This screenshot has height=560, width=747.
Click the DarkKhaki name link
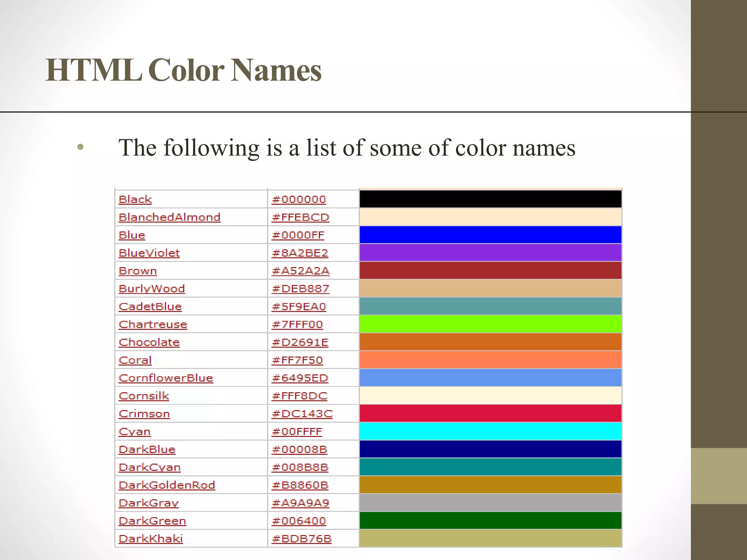(151, 539)
